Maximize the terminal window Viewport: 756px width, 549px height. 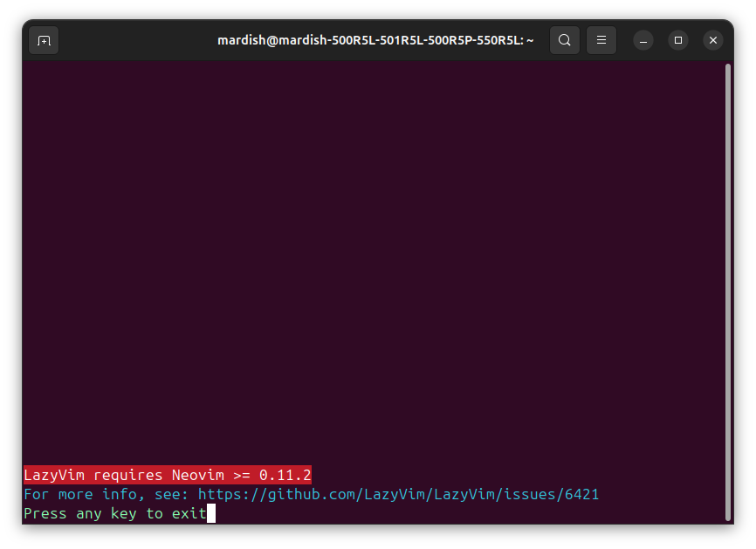(x=678, y=40)
